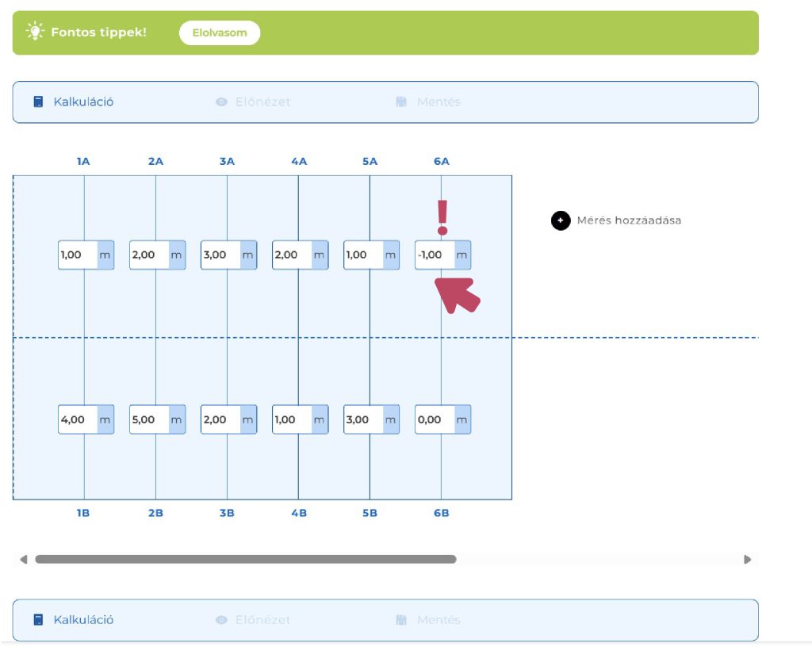Click the save icon beside top Mentés

click(401, 102)
